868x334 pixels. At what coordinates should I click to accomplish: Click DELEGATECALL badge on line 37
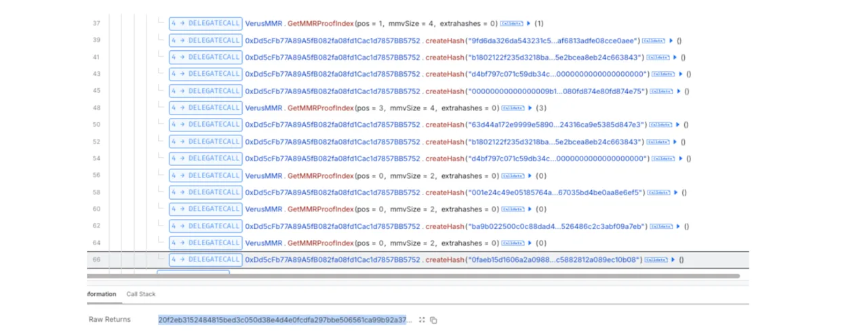pyautogui.click(x=205, y=23)
